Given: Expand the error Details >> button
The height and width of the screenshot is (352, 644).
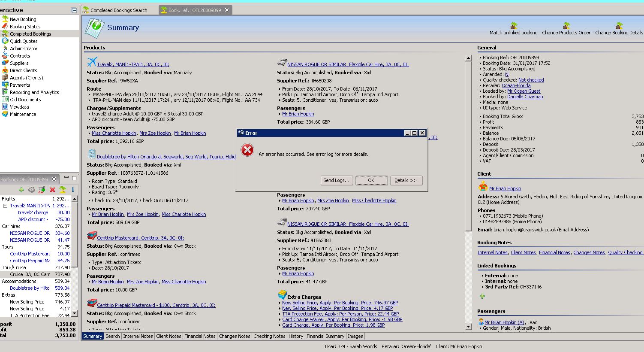Looking at the screenshot, I should pyautogui.click(x=406, y=180).
